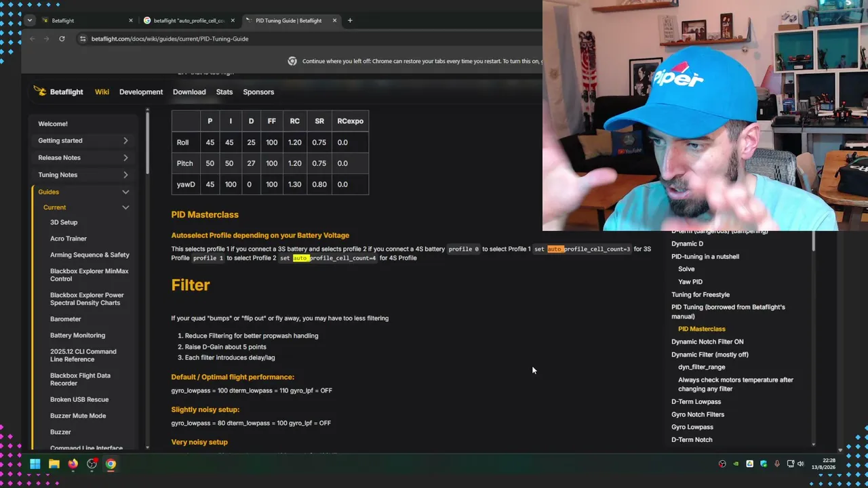This screenshot has height=488, width=868.
Task: Open Arming Sequence & Safety guide
Action: [x=90, y=255]
